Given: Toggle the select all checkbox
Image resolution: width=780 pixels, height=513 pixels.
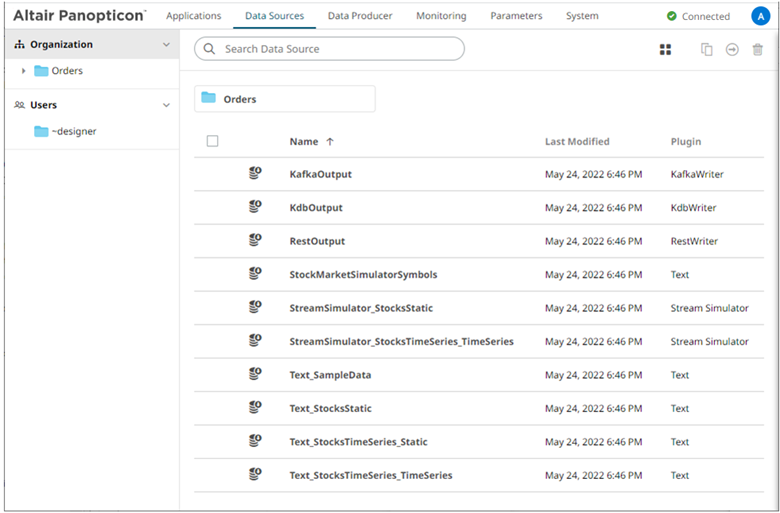Looking at the screenshot, I should (212, 141).
